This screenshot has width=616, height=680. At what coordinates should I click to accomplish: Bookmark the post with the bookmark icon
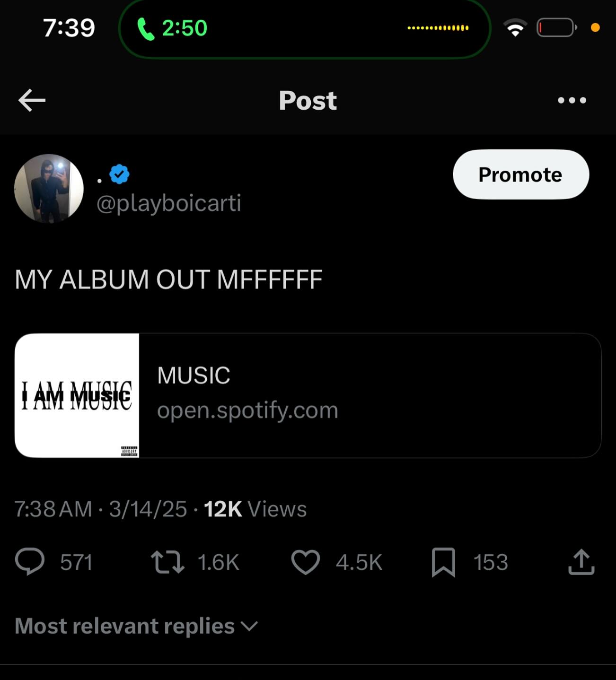point(443,562)
